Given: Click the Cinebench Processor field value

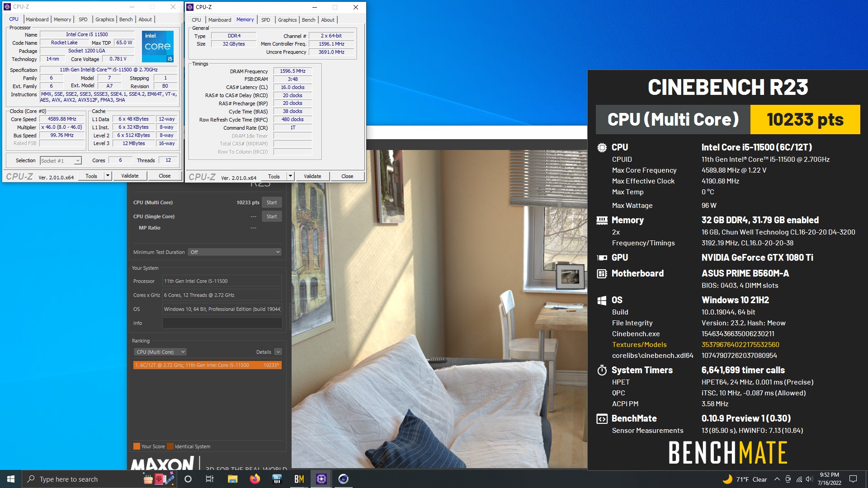Looking at the screenshot, I should pos(222,281).
